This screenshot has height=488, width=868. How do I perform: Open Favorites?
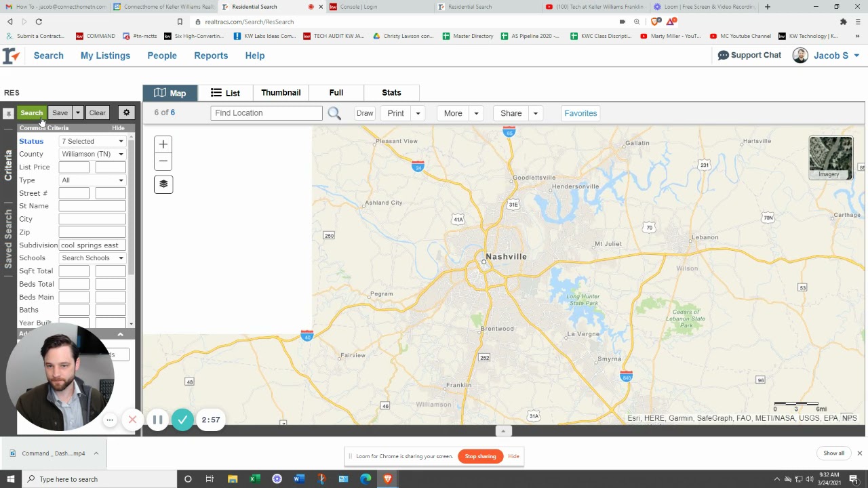tap(580, 113)
